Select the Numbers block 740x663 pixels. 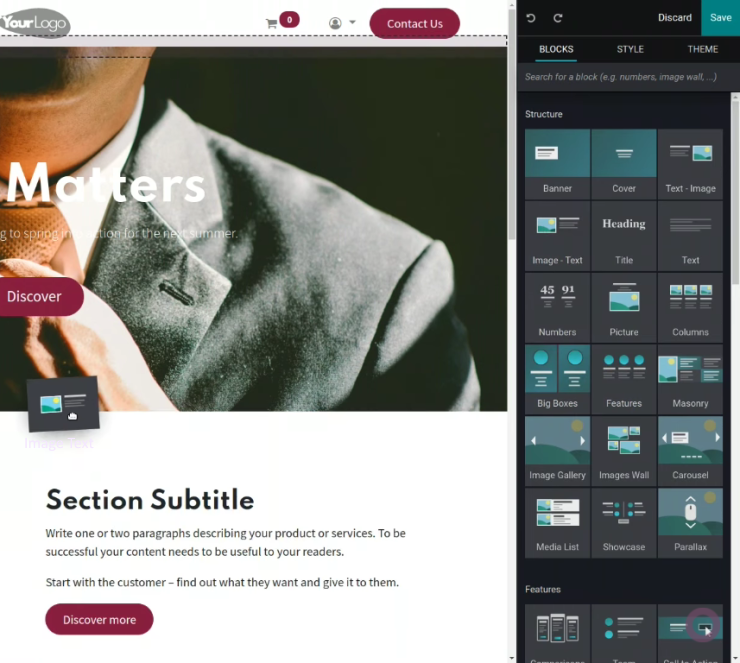click(x=557, y=307)
